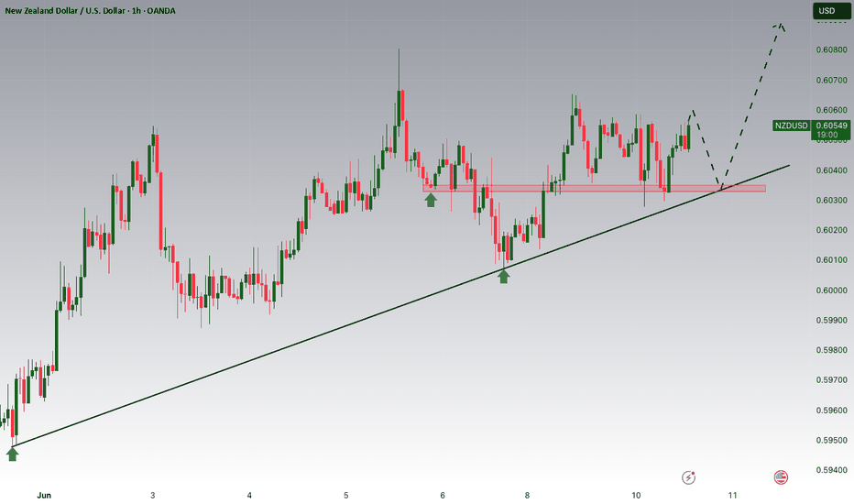
Task: Click the 0.60600 price axis label
Action: (x=832, y=110)
